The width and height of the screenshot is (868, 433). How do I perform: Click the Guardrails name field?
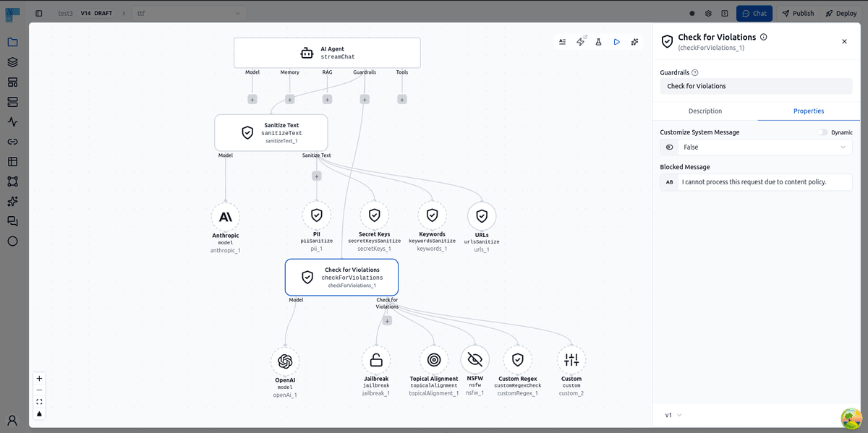point(756,86)
